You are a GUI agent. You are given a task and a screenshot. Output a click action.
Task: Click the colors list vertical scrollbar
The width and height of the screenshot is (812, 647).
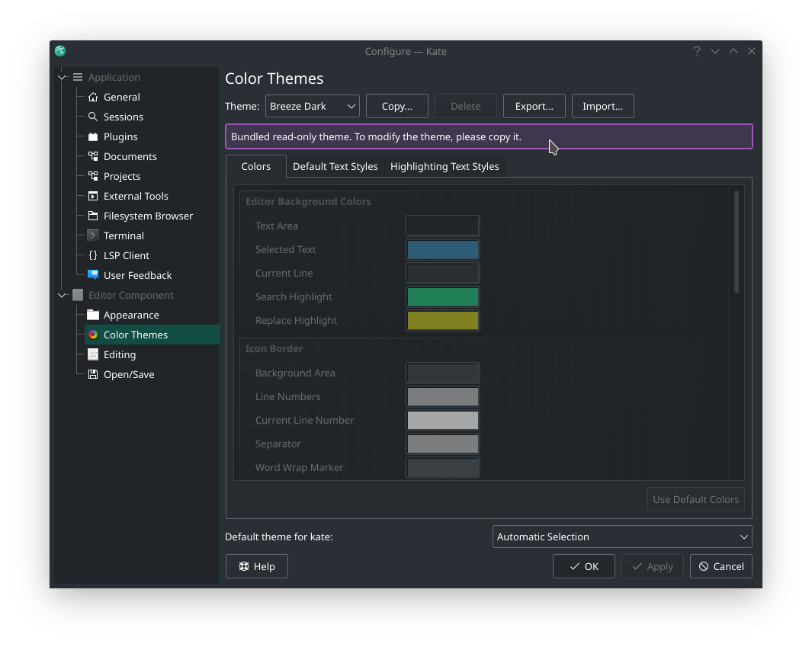point(737,242)
